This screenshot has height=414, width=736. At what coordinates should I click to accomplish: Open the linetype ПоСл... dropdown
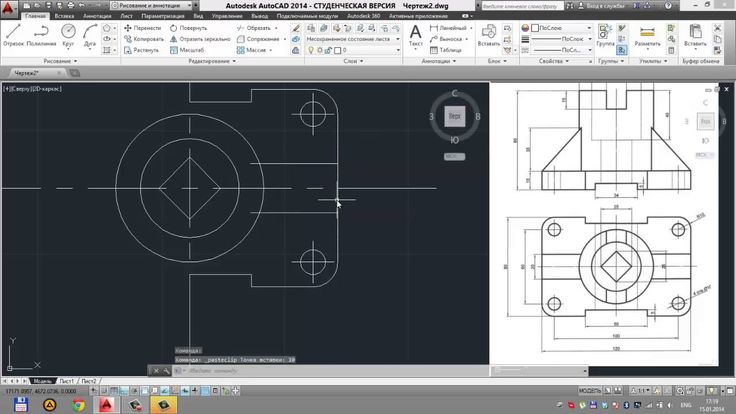(563, 50)
